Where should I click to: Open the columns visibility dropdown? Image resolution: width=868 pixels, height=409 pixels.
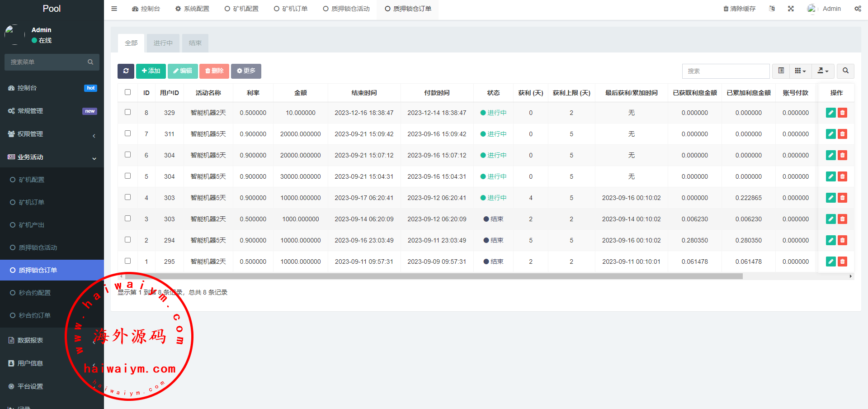tap(800, 71)
